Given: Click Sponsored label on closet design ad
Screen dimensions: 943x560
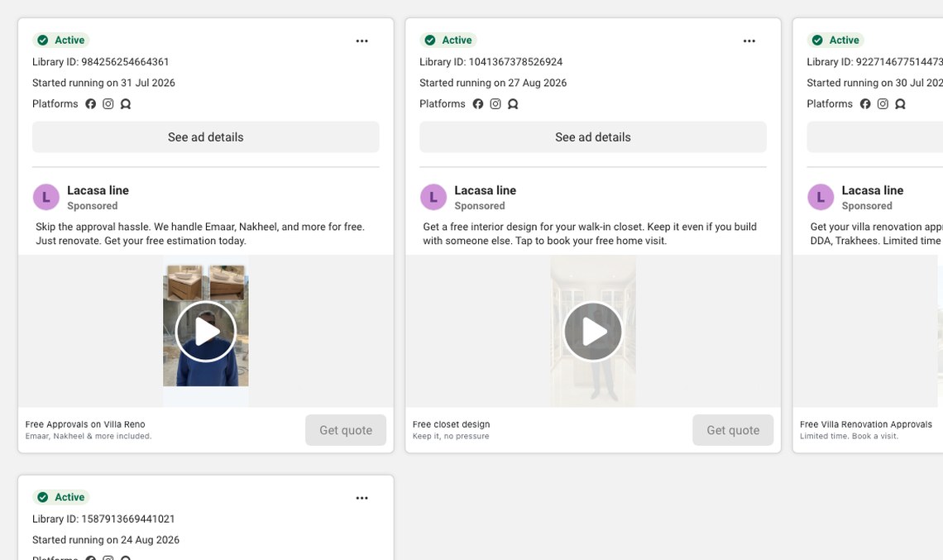Looking at the screenshot, I should (x=480, y=206).
